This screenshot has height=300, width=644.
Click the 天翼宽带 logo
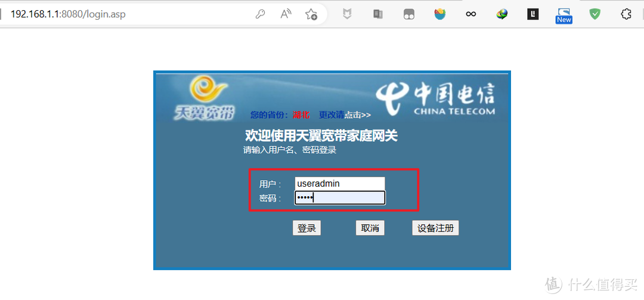(204, 100)
